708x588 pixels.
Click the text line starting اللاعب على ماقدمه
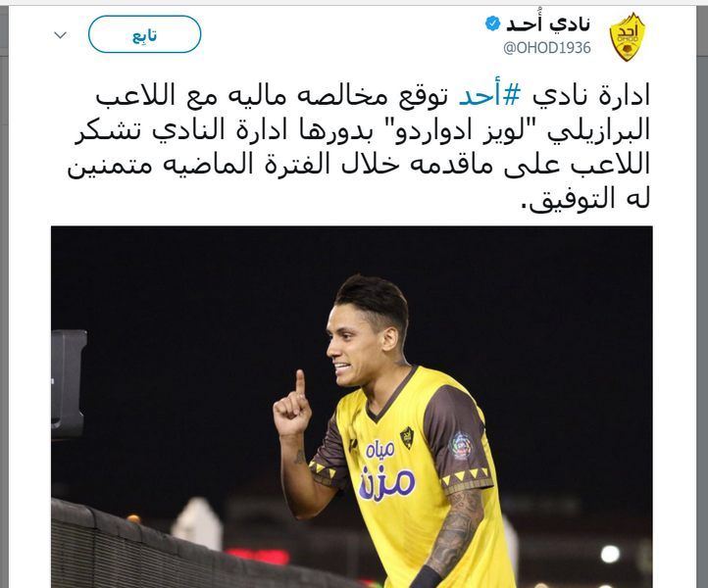pos(359,165)
